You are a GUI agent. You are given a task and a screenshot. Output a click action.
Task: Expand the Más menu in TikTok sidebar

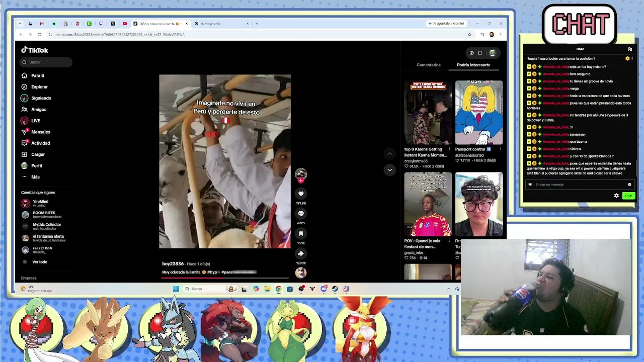[x=30, y=177]
